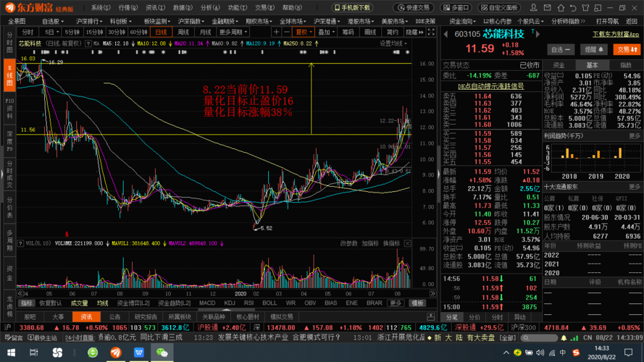Click the panel splitter handle above bottom tabs
644x362 pixels.
(x=227, y=310)
